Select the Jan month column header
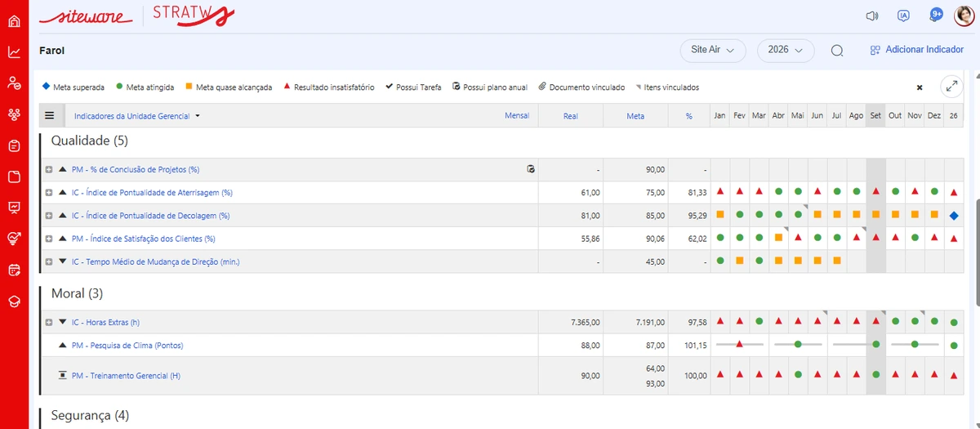 click(720, 116)
